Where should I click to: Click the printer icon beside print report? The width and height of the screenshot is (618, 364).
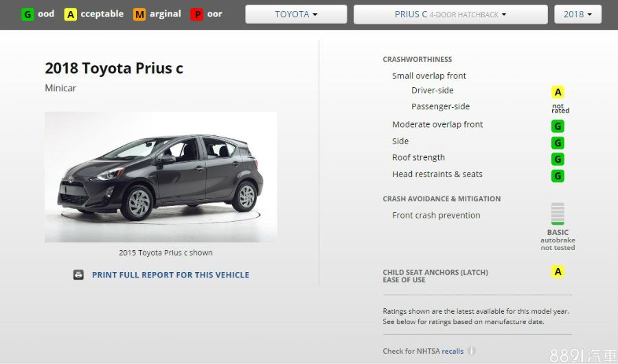click(78, 275)
